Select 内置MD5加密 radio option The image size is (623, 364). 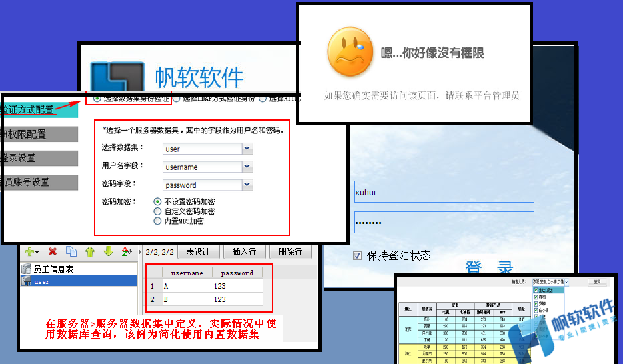click(x=157, y=221)
